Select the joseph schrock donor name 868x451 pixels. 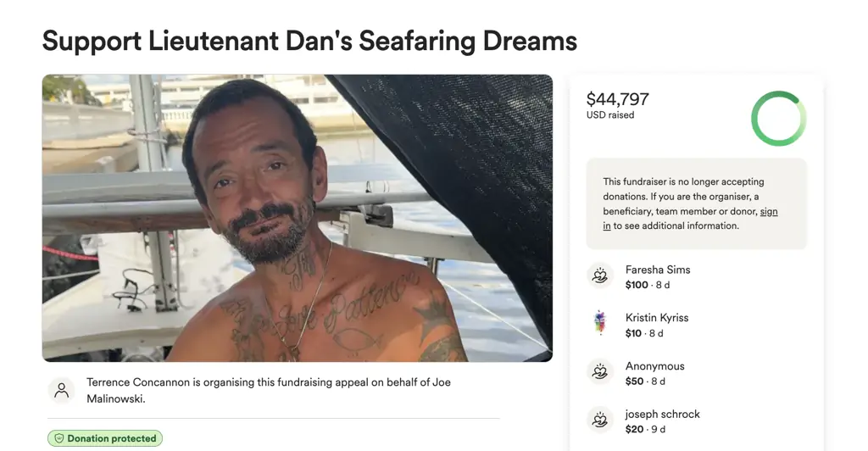(662, 415)
